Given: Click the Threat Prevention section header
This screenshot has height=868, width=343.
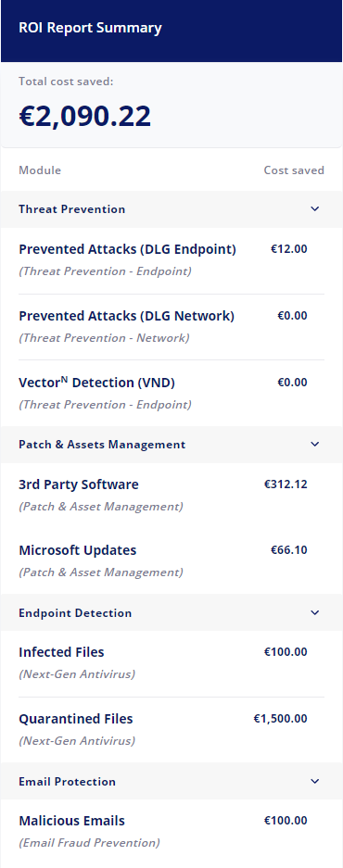Looking at the screenshot, I should pyautogui.click(x=171, y=209).
